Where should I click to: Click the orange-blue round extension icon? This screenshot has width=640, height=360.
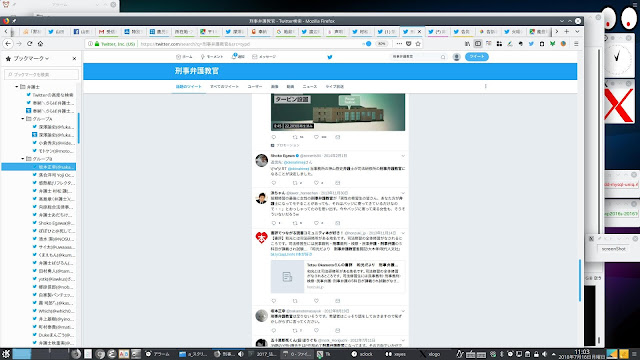(x=563, y=44)
